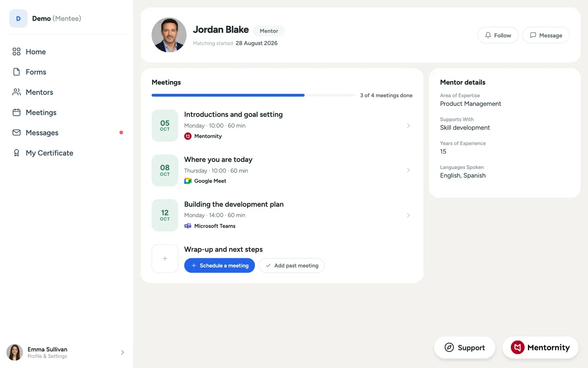Click the Mentornity button at bottom right

(x=540, y=347)
